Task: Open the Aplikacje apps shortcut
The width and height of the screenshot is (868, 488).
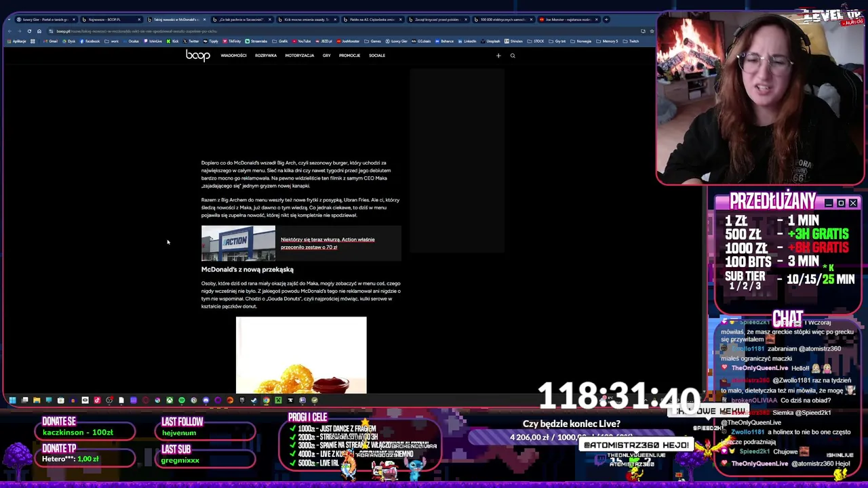Action: click(16, 41)
